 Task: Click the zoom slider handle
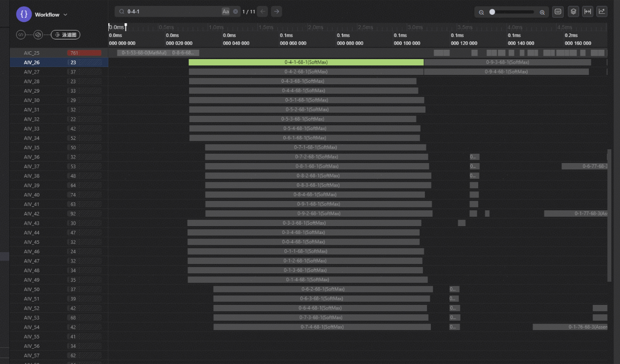[x=492, y=12]
